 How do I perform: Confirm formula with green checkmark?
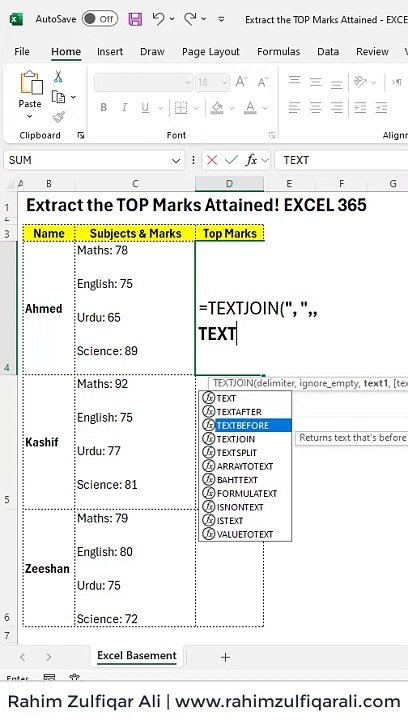pos(231,160)
